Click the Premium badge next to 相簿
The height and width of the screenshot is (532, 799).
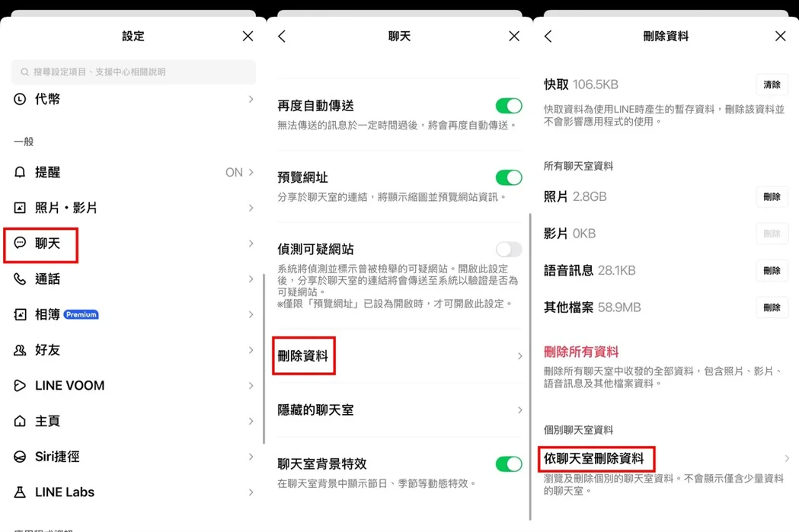pos(81,314)
